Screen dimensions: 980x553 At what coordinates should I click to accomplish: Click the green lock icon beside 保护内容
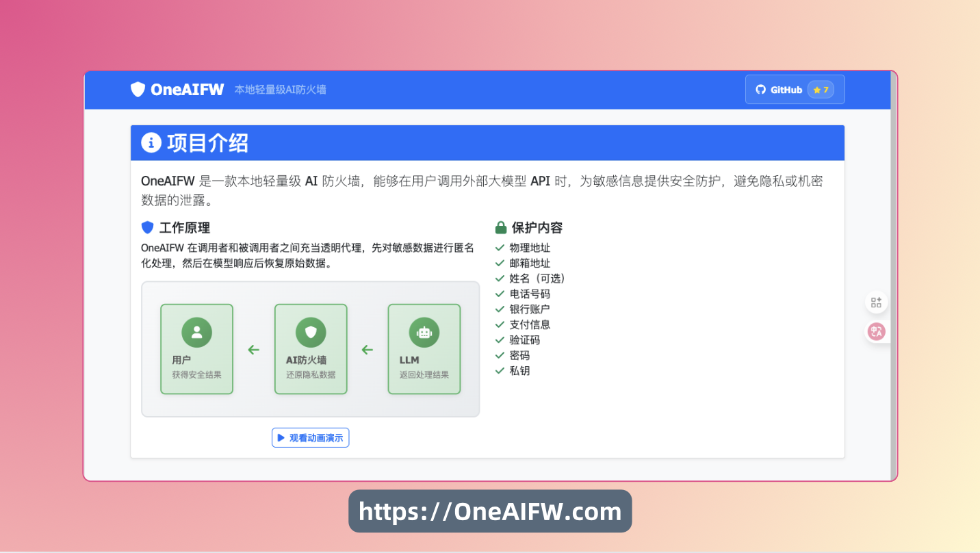tap(501, 228)
